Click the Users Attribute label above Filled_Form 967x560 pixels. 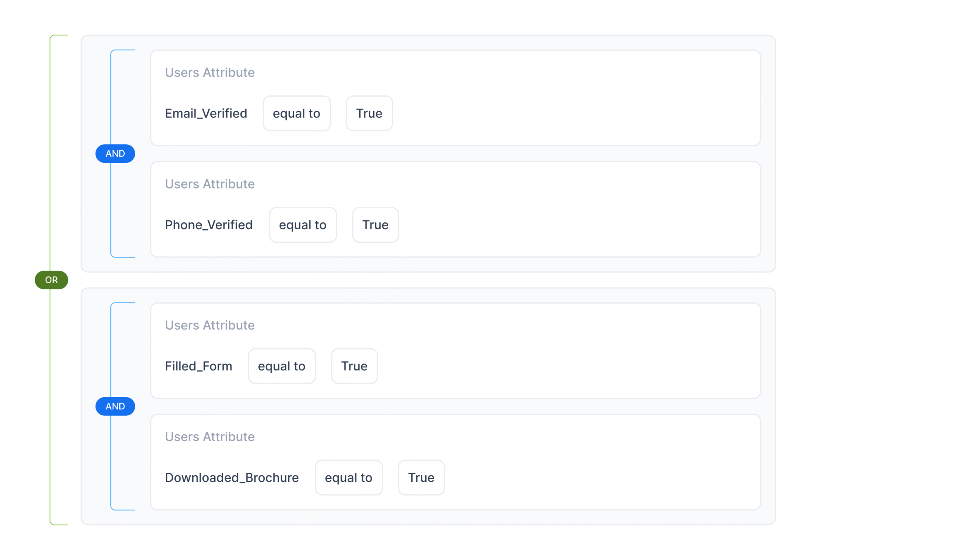click(x=210, y=325)
